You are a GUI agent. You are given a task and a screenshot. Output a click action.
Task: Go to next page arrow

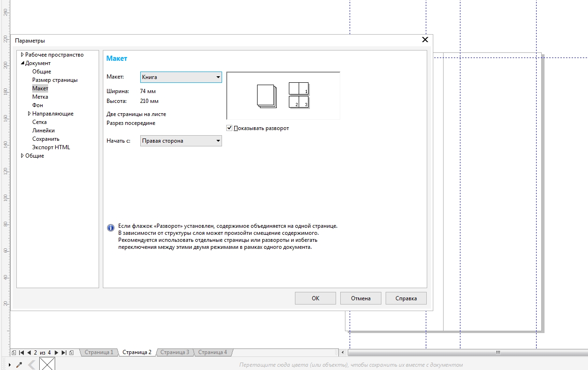pos(56,352)
